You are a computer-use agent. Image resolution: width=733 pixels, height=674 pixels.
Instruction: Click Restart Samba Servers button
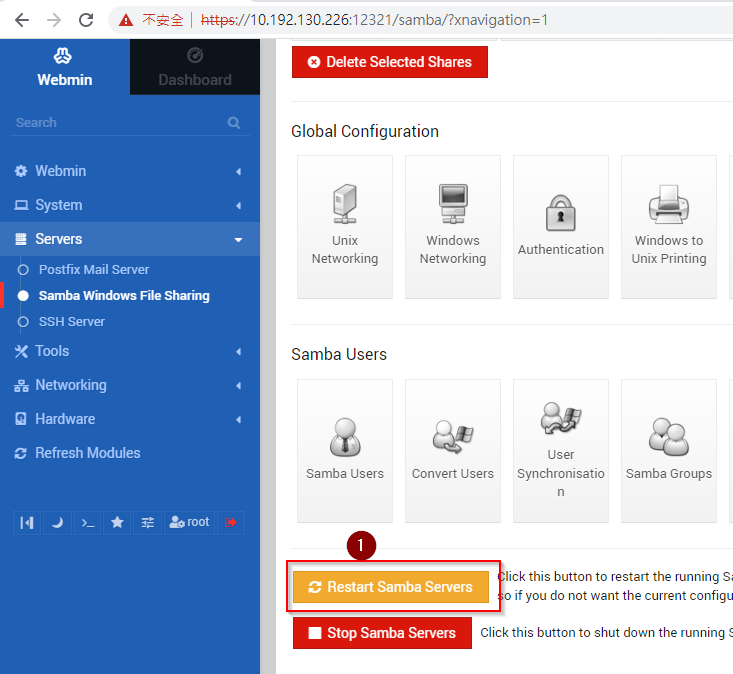point(391,587)
